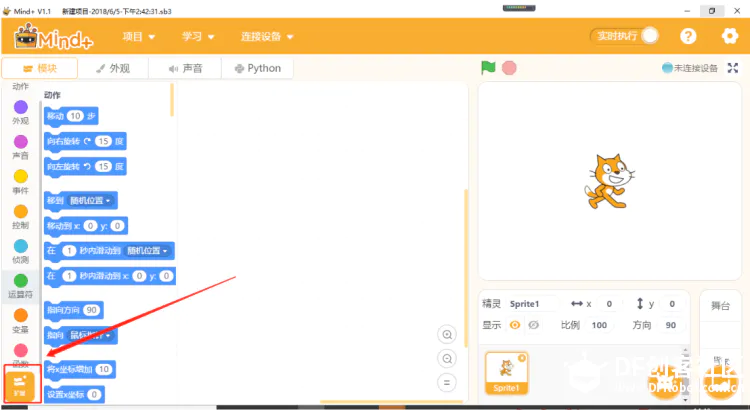
Task: Edit the 15 value in 向右旋转 block
Action: click(x=103, y=141)
